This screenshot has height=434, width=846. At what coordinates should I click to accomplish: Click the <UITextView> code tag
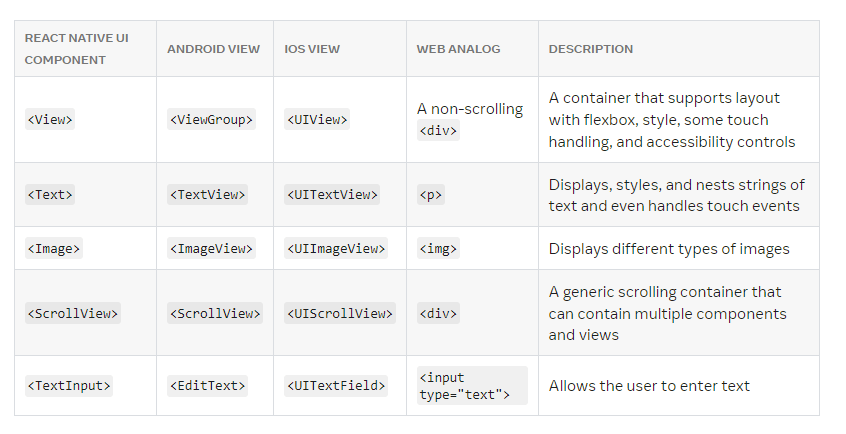pos(332,194)
